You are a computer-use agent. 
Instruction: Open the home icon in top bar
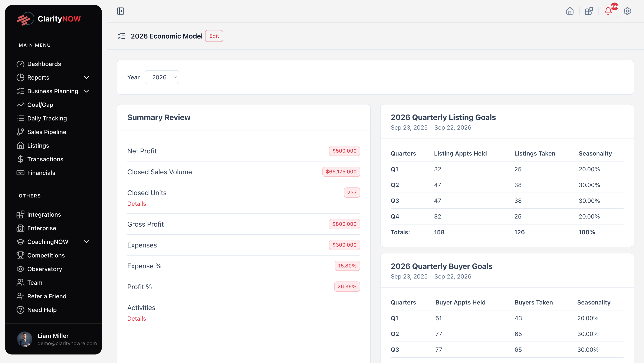pos(570,11)
